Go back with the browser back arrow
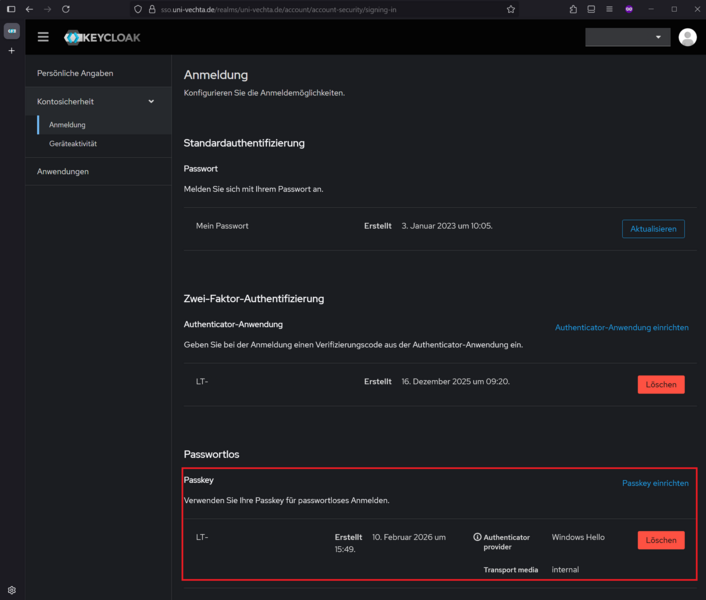Image resolution: width=706 pixels, height=600 pixels. coord(29,9)
